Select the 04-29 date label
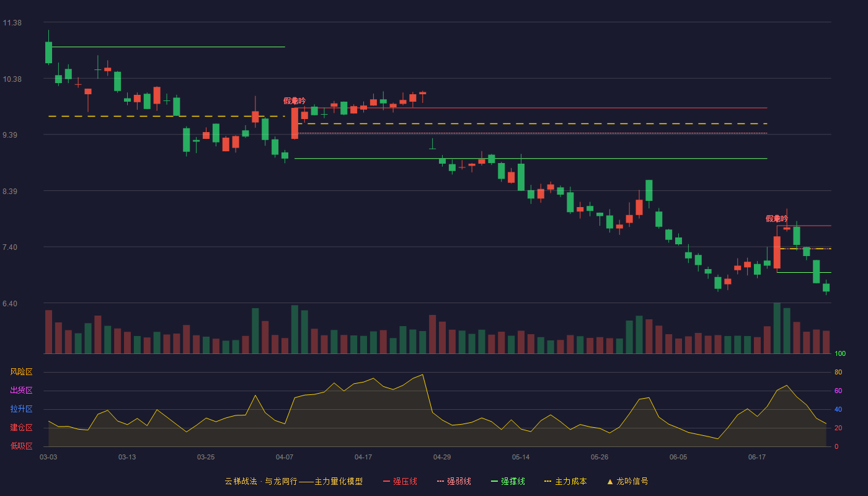Image resolution: width=868 pixels, height=496 pixels. (x=442, y=457)
